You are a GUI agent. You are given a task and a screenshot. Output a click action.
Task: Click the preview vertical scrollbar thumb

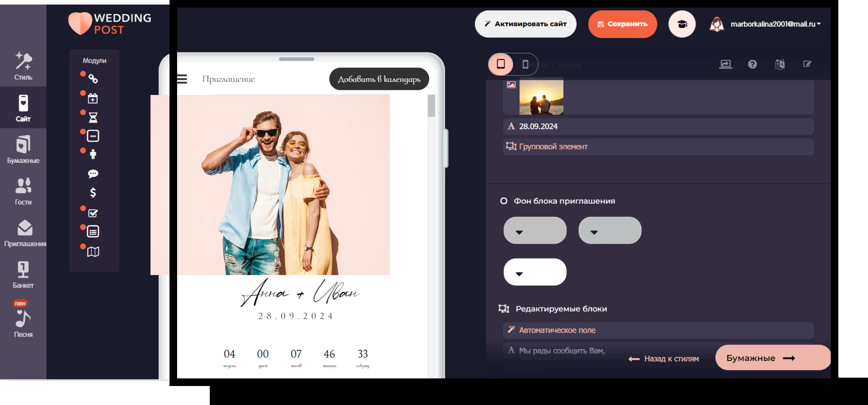(x=431, y=106)
